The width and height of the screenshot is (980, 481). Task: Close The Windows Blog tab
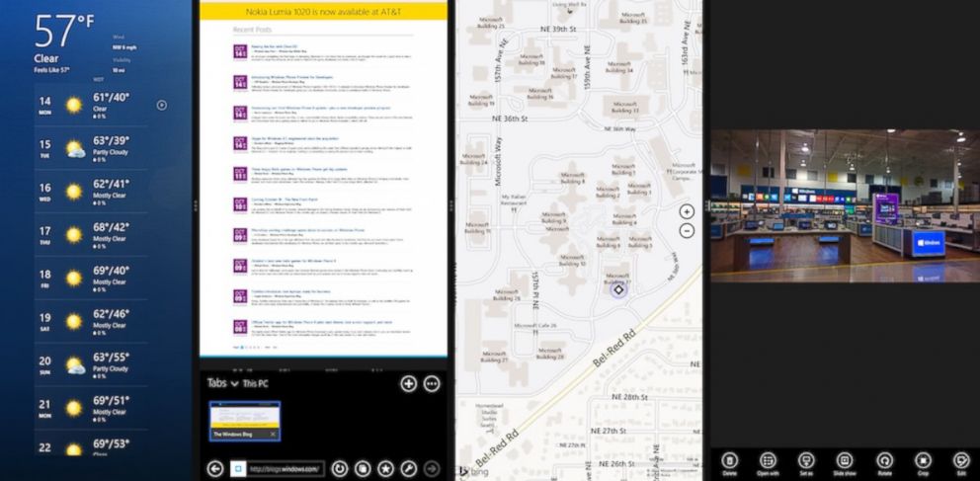(x=273, y=434)
